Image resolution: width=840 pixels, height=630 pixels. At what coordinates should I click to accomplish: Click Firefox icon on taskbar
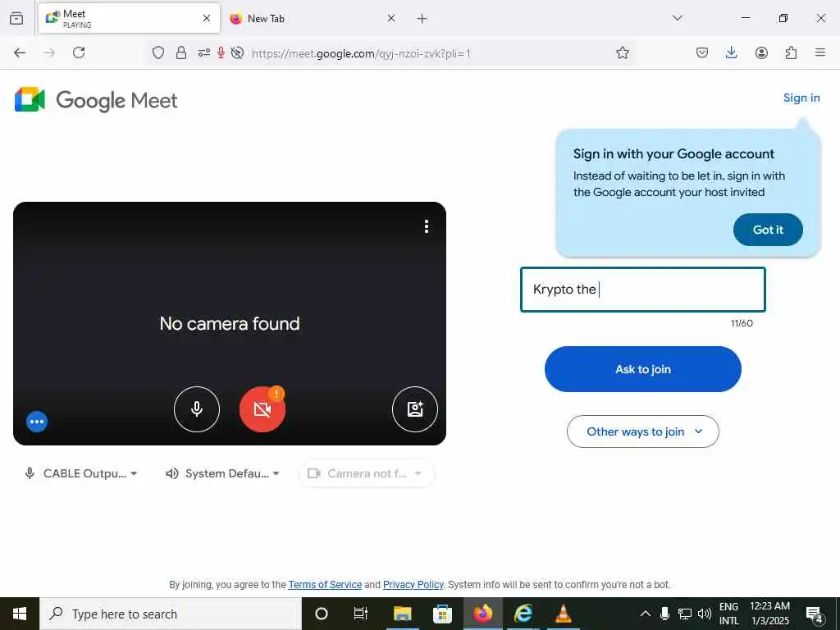pyautogui.click(x=482, y=614)
